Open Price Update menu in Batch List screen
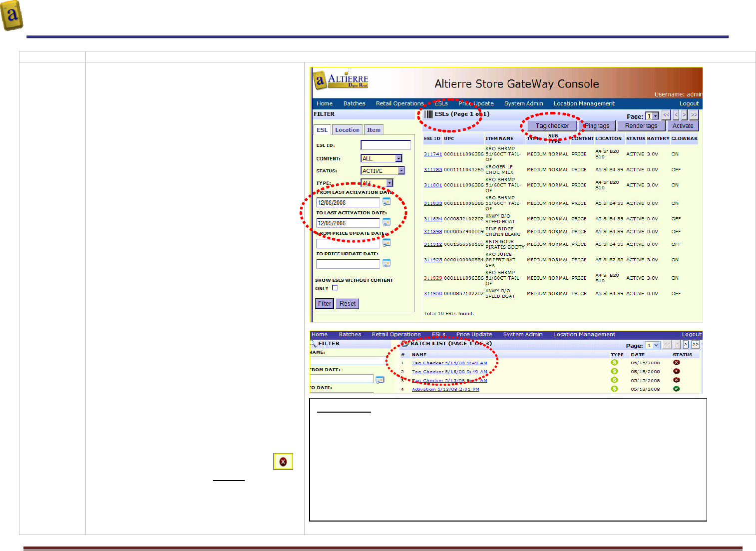 tap(474, 335)
